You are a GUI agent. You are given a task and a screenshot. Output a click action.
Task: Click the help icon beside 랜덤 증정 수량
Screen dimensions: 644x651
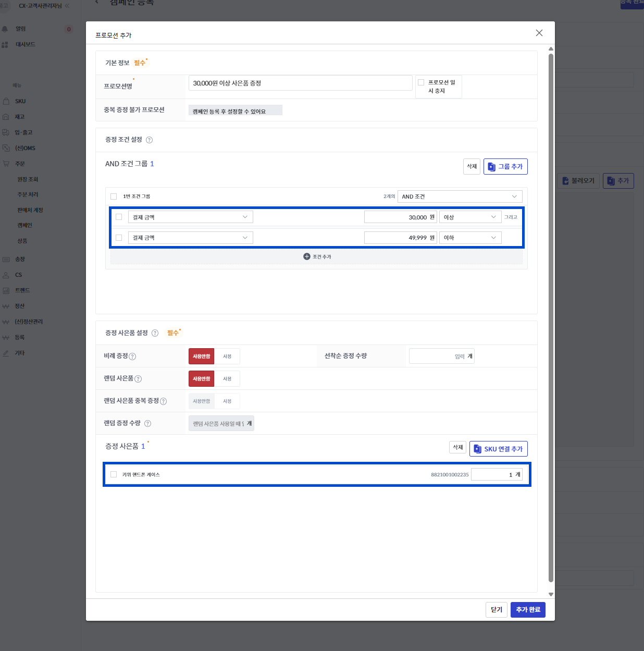[x=147, y=424]
